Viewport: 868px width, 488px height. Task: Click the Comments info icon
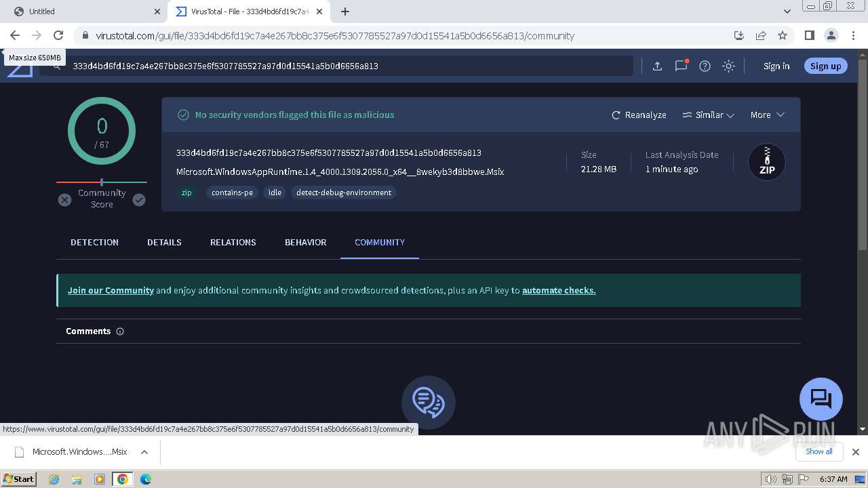(x=120, y=331)
